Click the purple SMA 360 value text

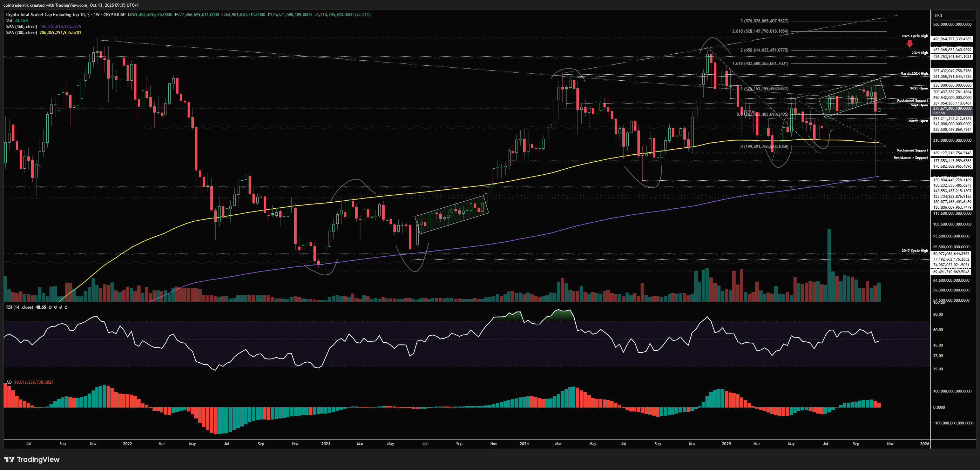pos(60,27)
